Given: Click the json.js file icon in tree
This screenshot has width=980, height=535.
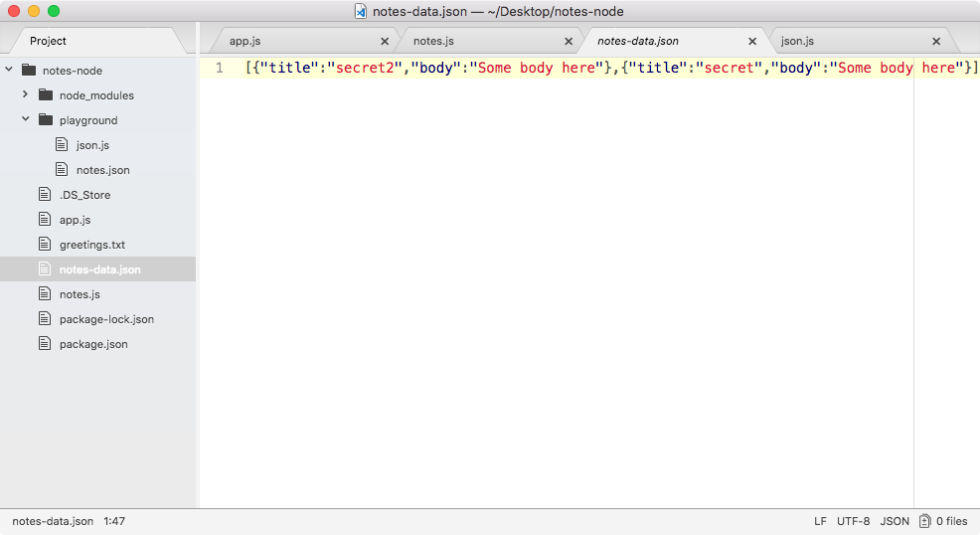Looking at the screenshot, I should coord(62,144).
